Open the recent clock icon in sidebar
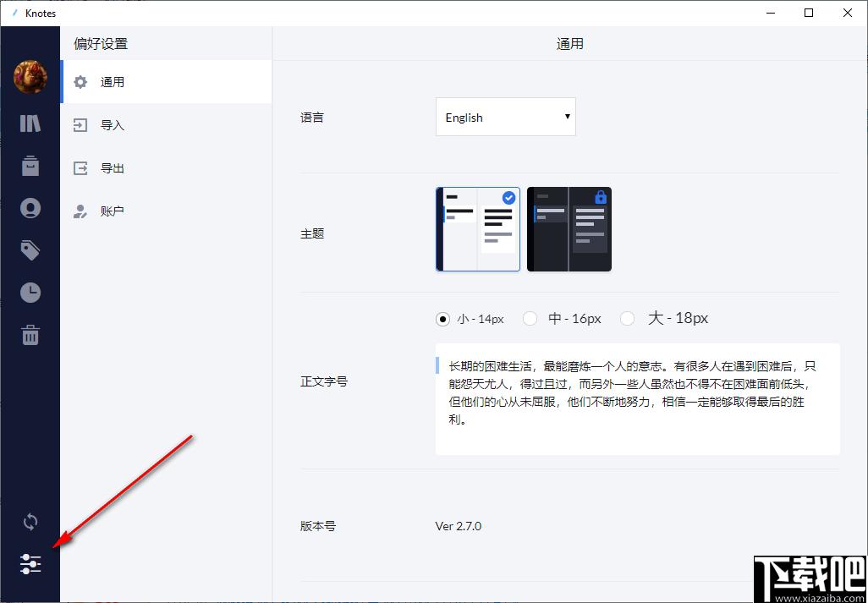This screenshot has height=603, width=868. tap(30, 292)
